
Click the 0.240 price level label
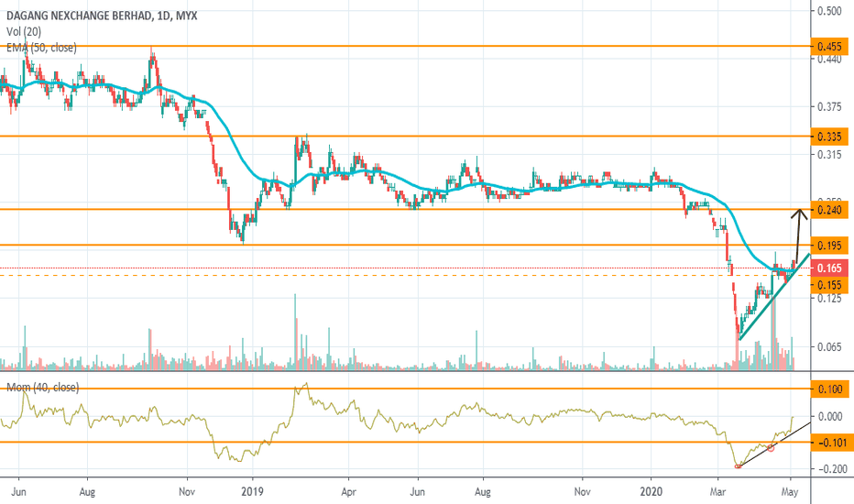point(829,210)
